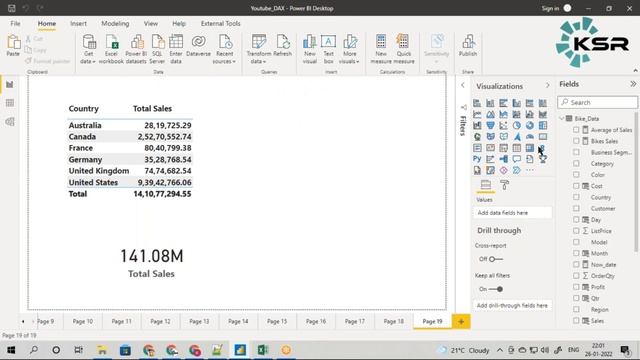This screenshot has width=640, height=360.
Task: Collapse the Bike_Data table tree
Action: pyautogui.click(x=562, y=118)
